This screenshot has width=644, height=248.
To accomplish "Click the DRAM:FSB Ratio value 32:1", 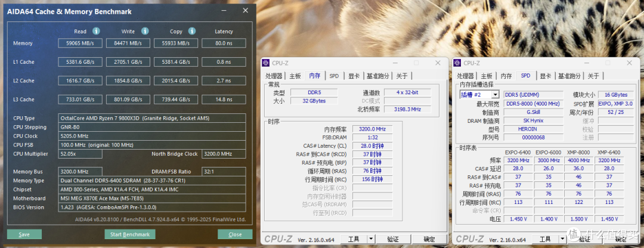I will pyautogui.click(x=224, y=172).
